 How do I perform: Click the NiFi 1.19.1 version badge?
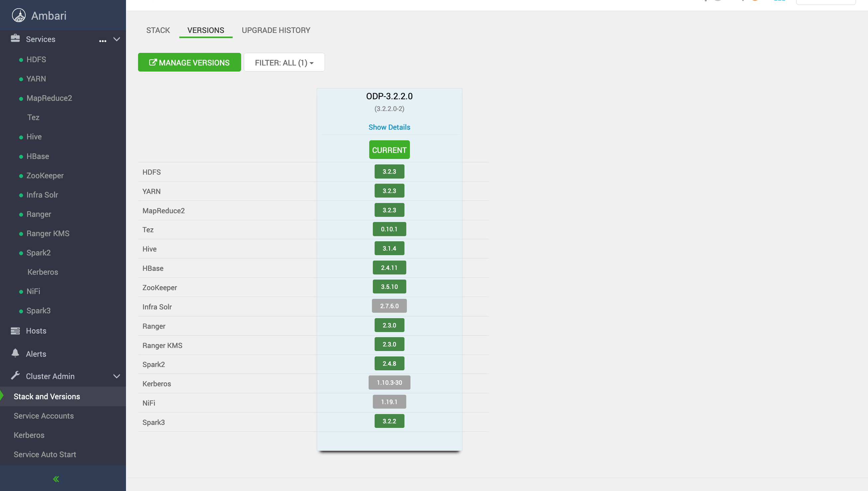389,402
